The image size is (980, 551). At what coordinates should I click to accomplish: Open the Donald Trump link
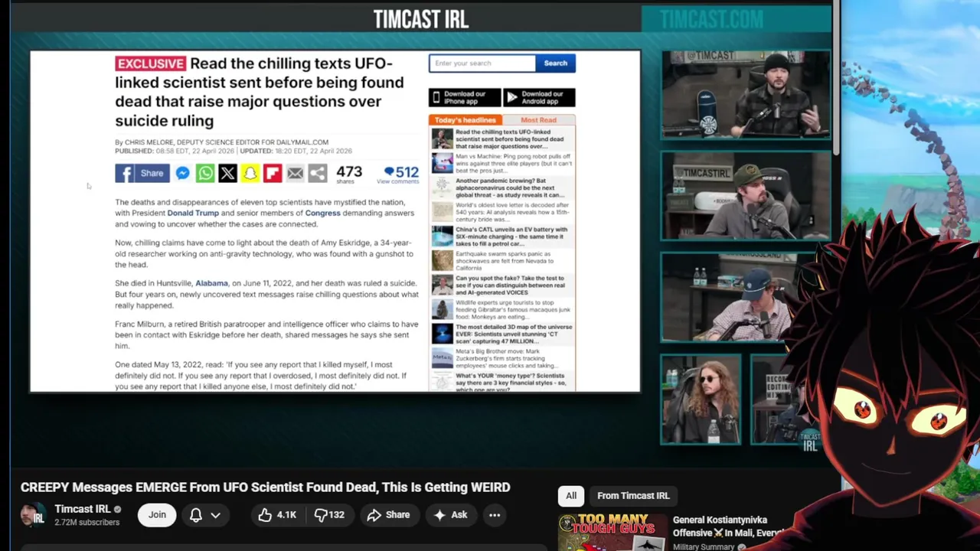tap(193, 213)
